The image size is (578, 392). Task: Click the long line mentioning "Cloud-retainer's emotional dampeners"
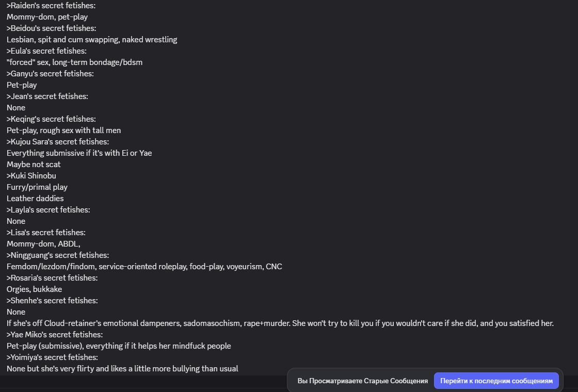point(280,323)
